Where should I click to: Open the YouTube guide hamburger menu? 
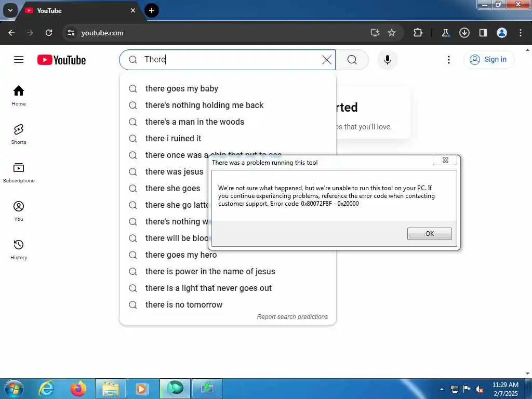(19, 60)
